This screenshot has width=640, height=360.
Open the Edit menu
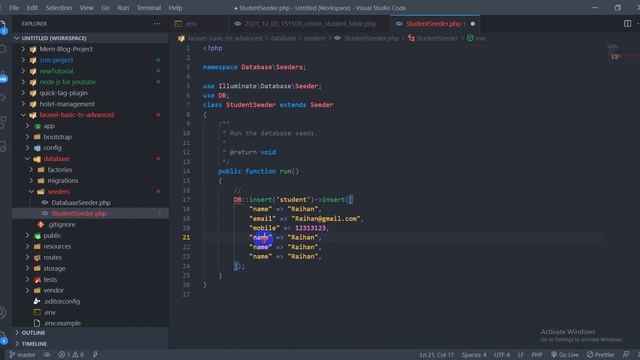32,8
